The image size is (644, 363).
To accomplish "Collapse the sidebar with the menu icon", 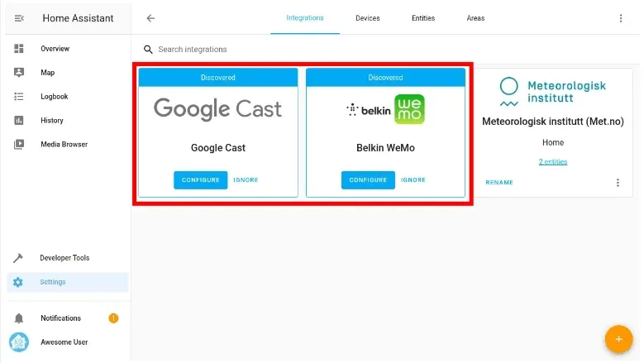I will coord(19,18).
